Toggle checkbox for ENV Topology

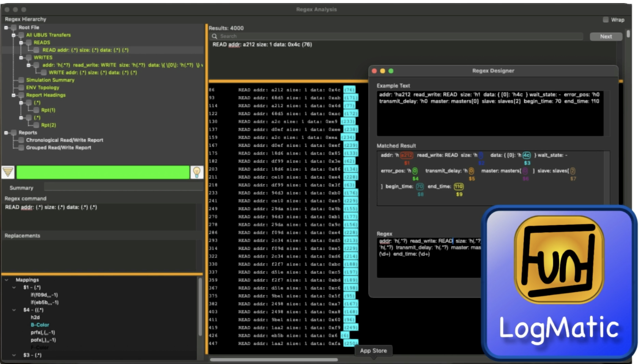pyautogui.click(x=21, y=87)
